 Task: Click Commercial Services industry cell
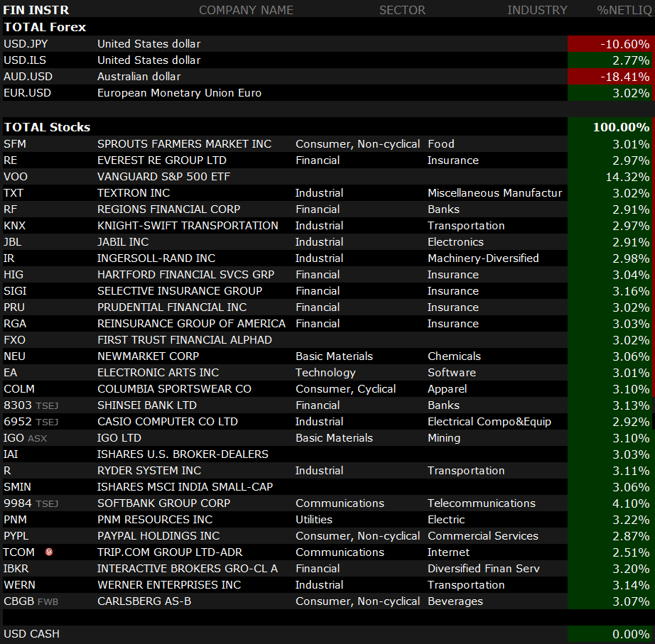coord(483,536)
